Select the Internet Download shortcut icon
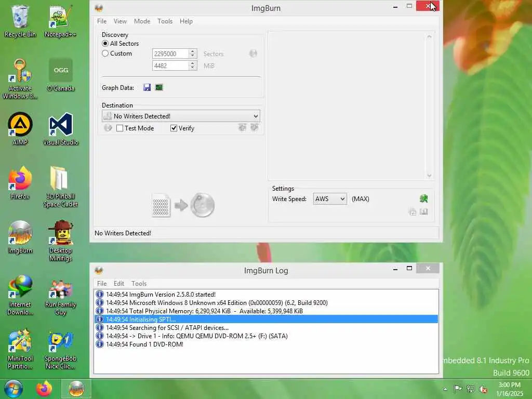This screenshot has height=399, width=532. 20,295
